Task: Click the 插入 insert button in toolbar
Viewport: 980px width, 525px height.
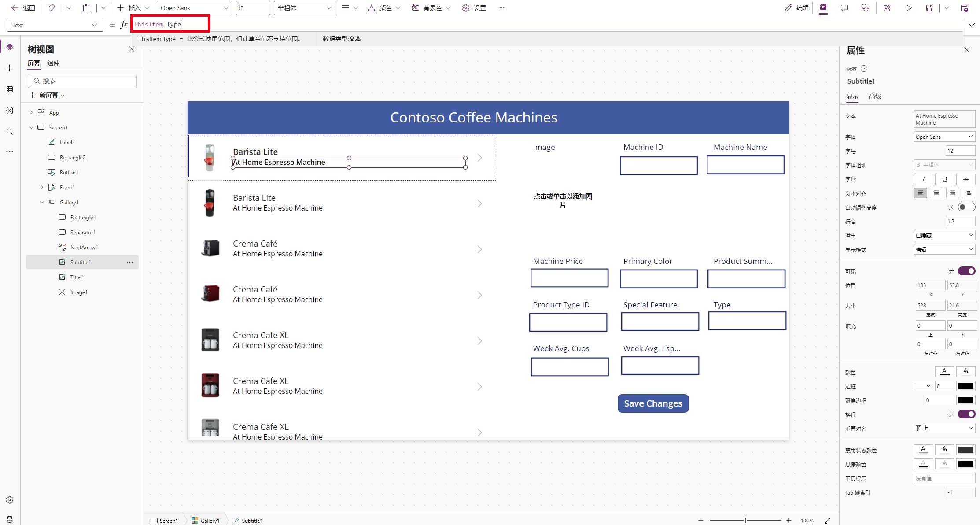Action: (x=133, y=8)
